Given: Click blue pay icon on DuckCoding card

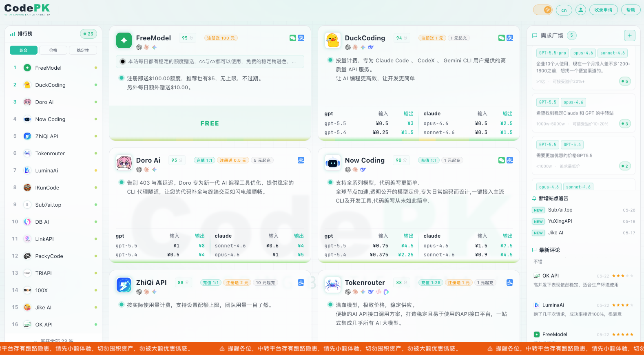Looking at the screenshot, I should 510,38.
